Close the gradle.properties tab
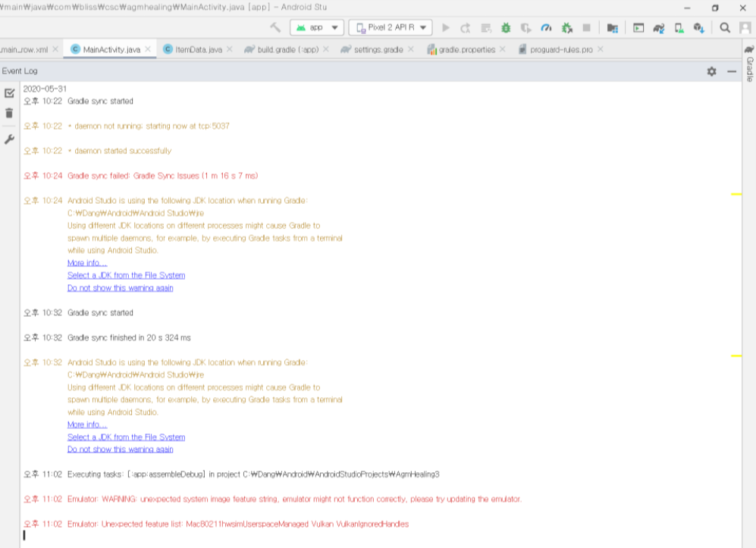The image size is (756, 548). click(503, 49)
